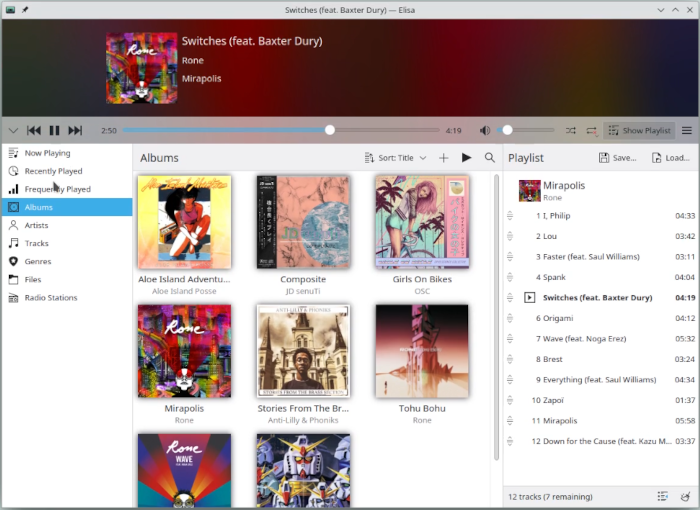This screenshot has height=510, width=700.
Task: Select playlist track 10 Zapoï
Action: click(601, 401)
